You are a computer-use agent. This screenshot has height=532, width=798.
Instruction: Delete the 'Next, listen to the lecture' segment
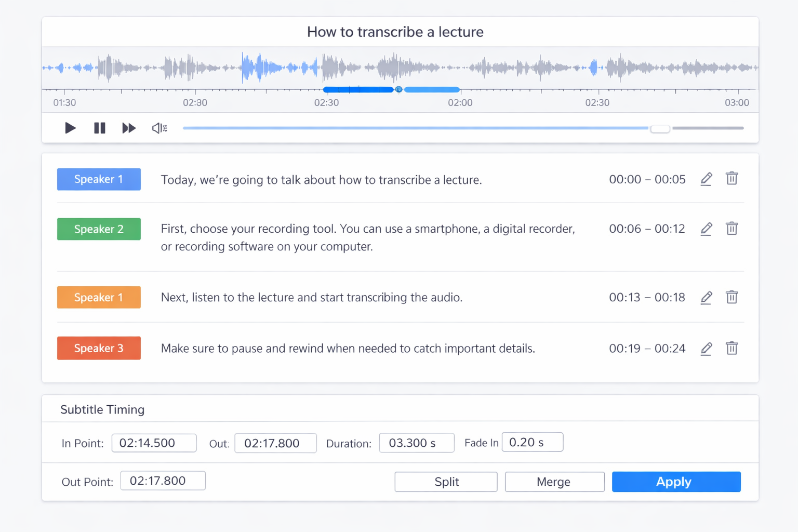point(731,297)
